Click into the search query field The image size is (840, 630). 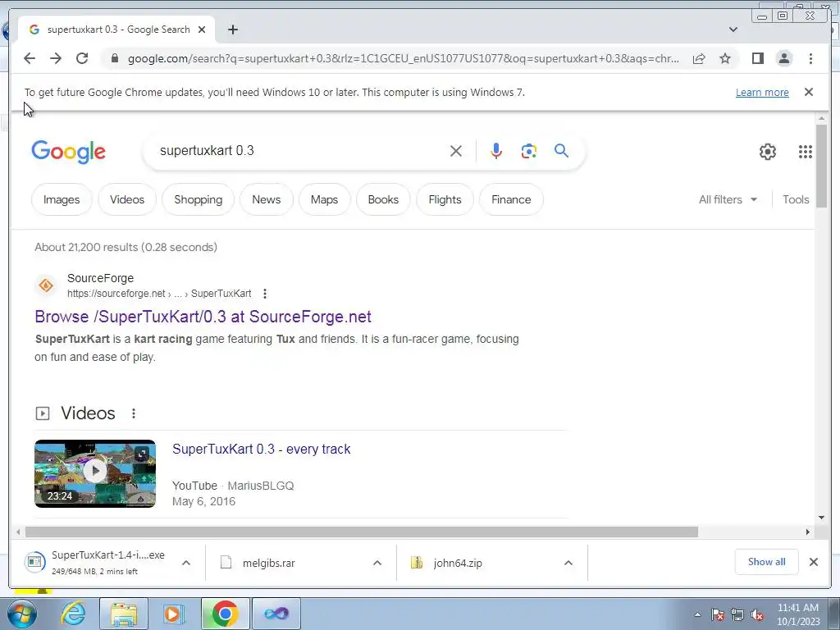(300, 151)
